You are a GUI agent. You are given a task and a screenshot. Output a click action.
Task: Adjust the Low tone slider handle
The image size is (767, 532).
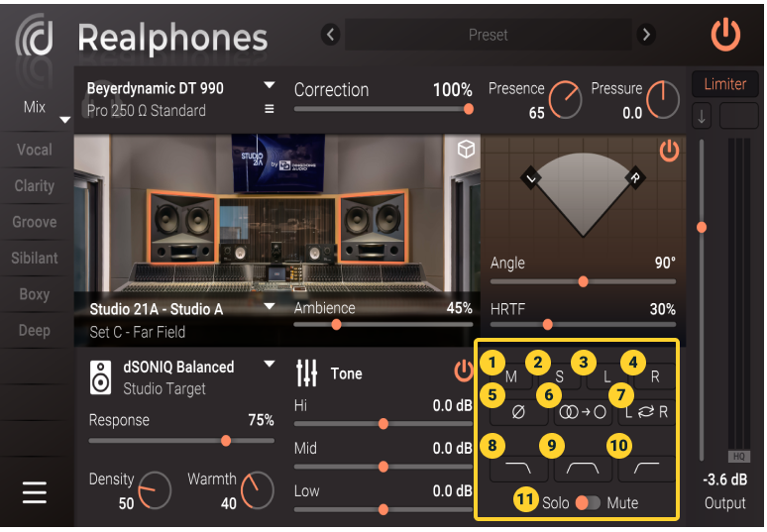[383, 509]
